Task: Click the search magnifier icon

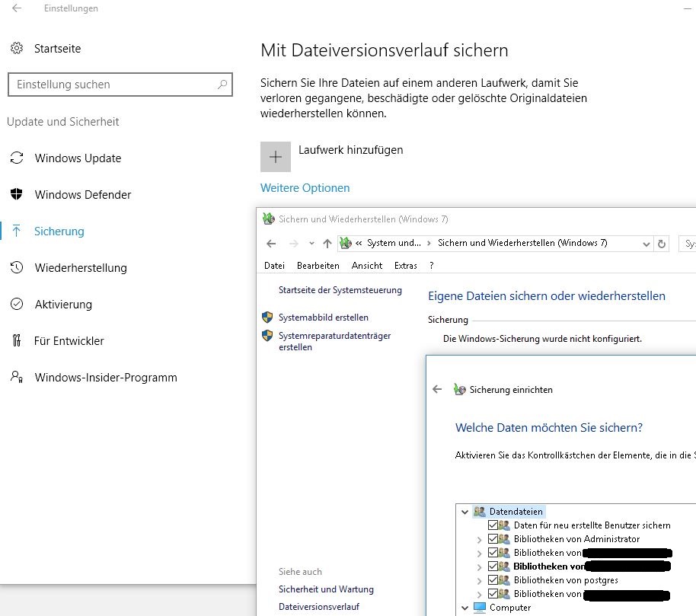Action: coord(222,84)
